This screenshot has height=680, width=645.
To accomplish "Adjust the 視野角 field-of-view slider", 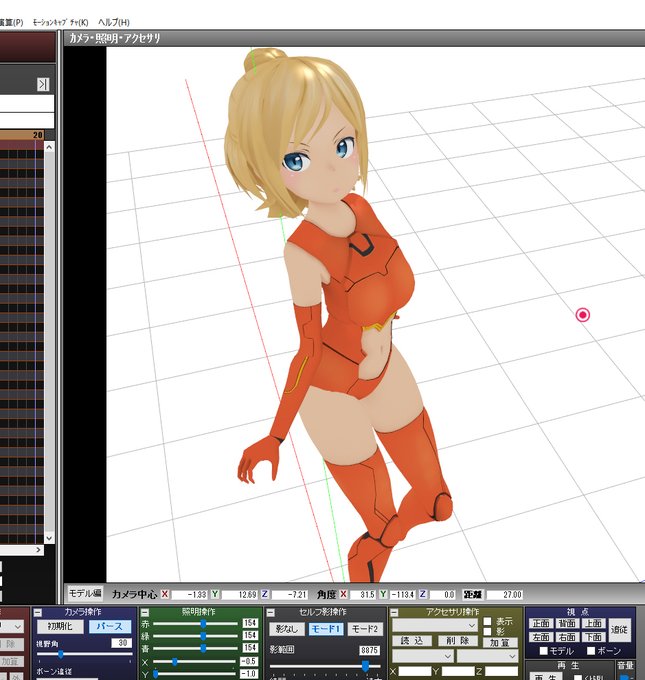I will (61, 654).
